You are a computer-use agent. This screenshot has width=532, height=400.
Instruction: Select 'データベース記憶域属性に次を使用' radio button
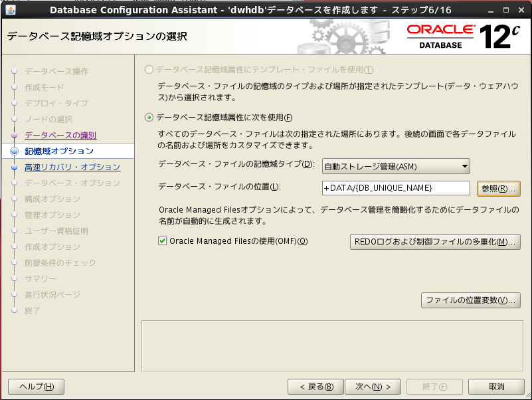[149, 118]
